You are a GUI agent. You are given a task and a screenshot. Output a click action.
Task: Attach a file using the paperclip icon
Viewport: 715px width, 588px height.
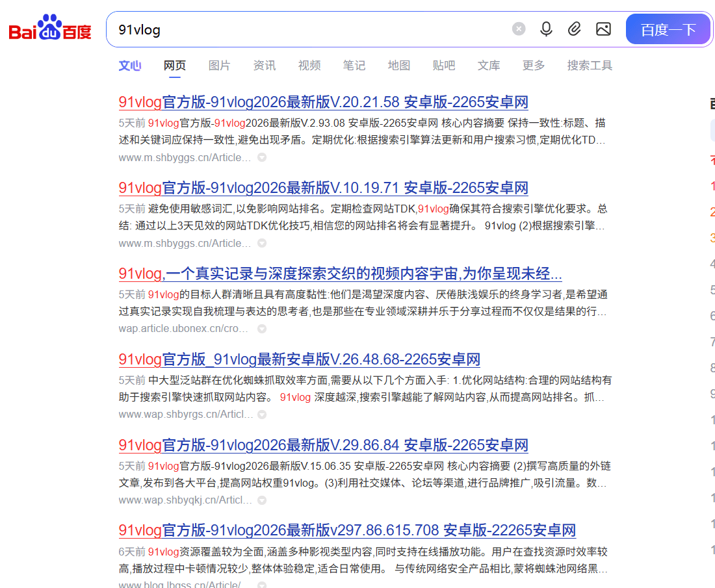(574, 29)
